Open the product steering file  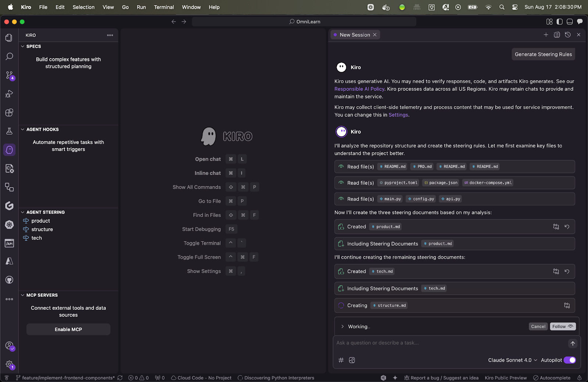[40, 221]
